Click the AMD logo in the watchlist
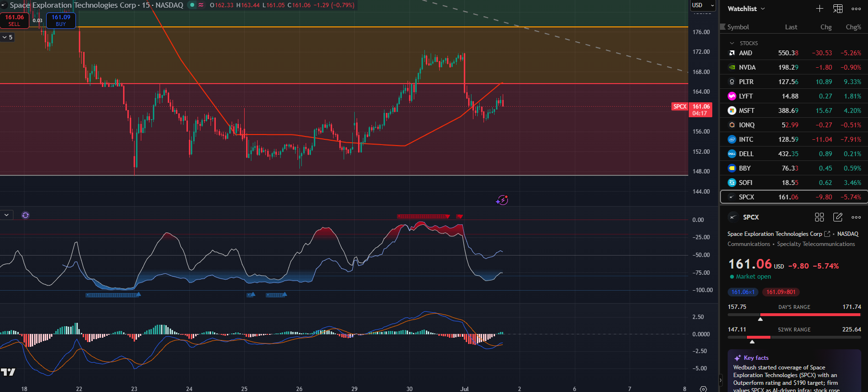The height and width of the screenshot is (392, 868). pyautogui.click(x=732, y=53)
